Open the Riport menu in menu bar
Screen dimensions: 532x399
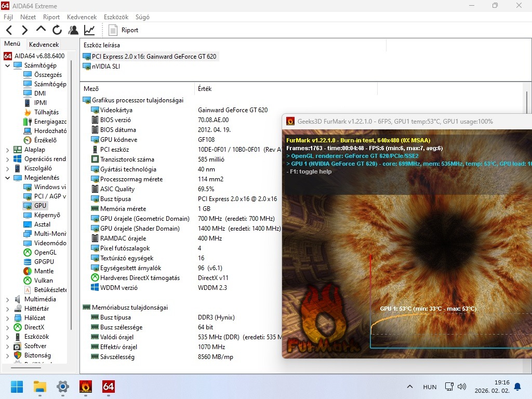[x=51, y=17]
